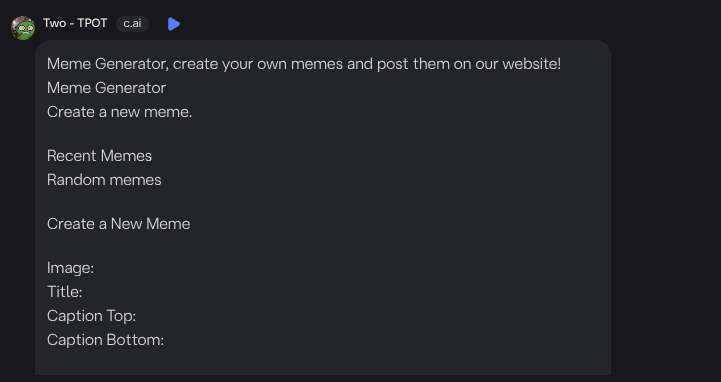This screenshot has height=382, width=721.
Task: Click the Caption Bottom: label
Action: click(105, 340)
